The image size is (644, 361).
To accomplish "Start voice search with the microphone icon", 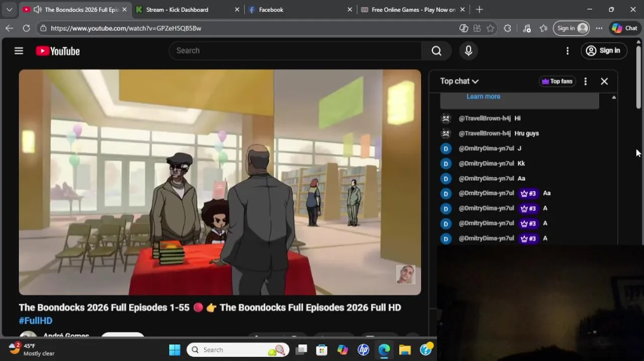I will click(468, 51).
